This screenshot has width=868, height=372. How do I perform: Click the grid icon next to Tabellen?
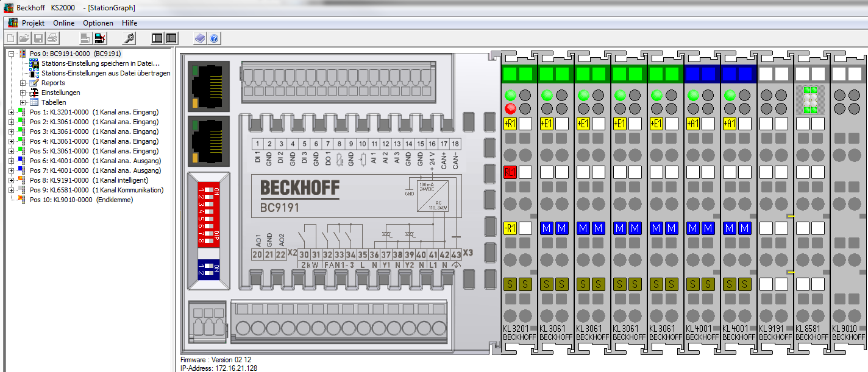click(34, 102)
